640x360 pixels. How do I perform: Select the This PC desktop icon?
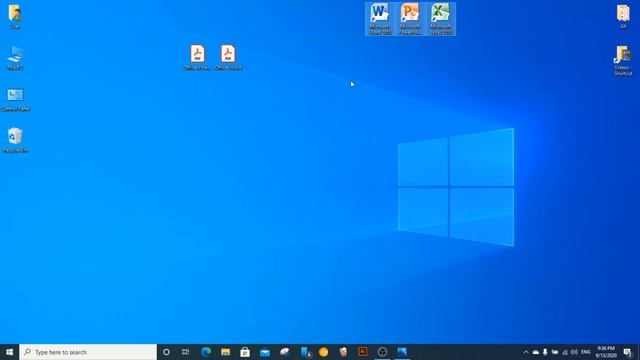[x=15, y=58]
